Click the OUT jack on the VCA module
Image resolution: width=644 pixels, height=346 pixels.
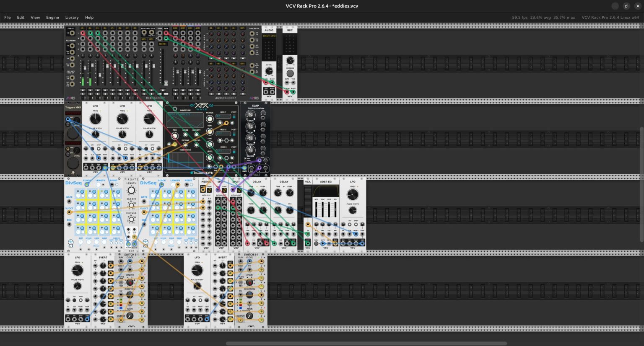point(308,243)
